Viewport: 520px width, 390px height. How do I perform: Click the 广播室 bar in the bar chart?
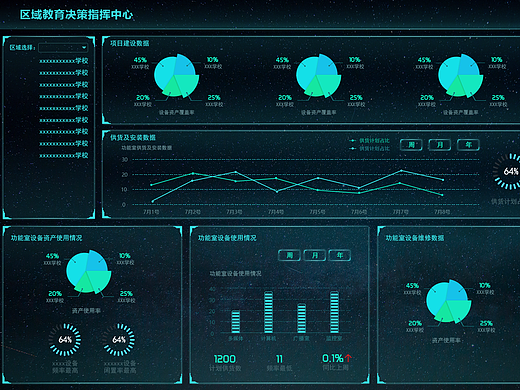point(301,318)
